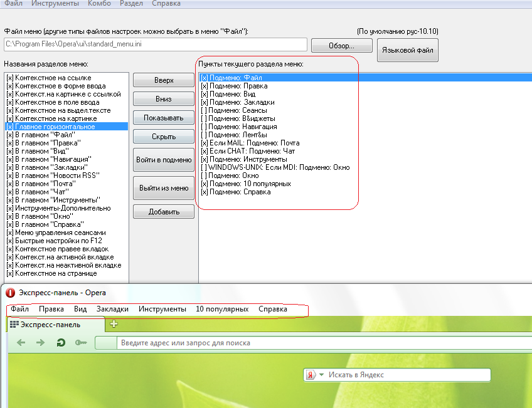This screenshot has height=408, width=532.
Task: Open the Раздел menu in editor
Action: (x=131, y=3)
